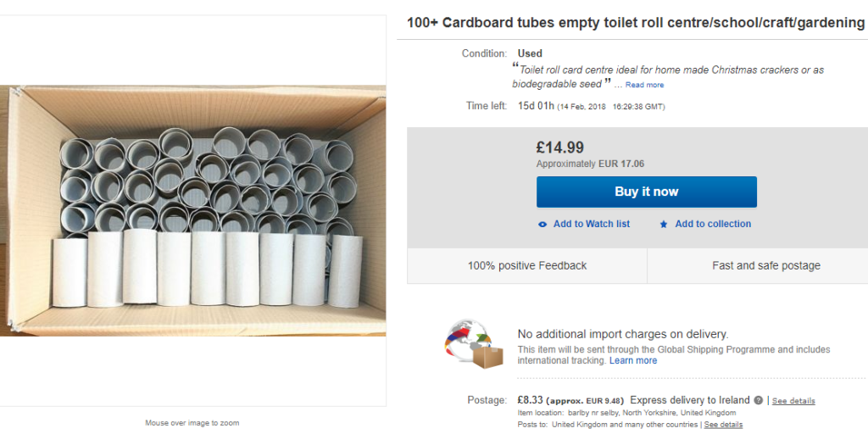
Task: Click the £14.99 price text
Action: (559, 147)
